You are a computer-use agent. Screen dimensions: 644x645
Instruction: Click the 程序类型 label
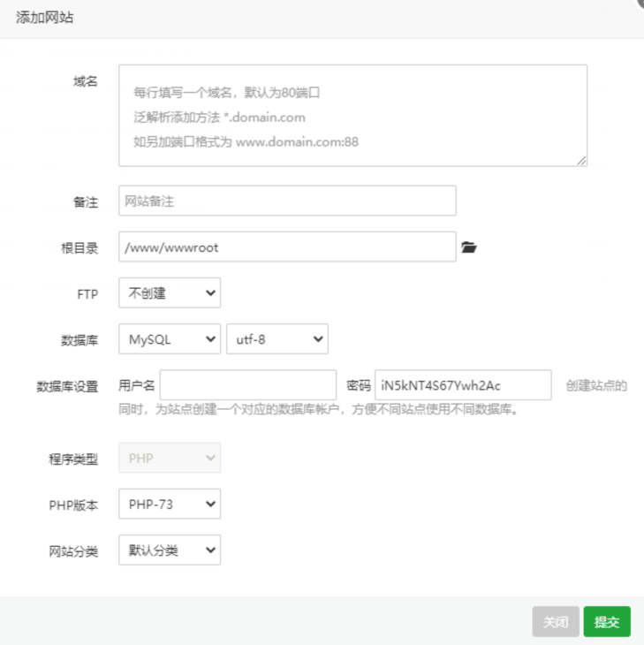click(73, 459)
